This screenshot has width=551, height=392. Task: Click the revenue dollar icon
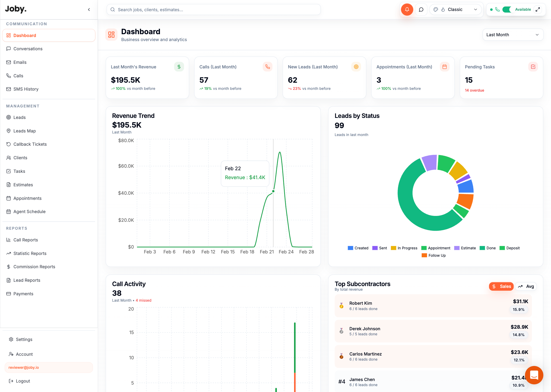[x=179, y=67]
